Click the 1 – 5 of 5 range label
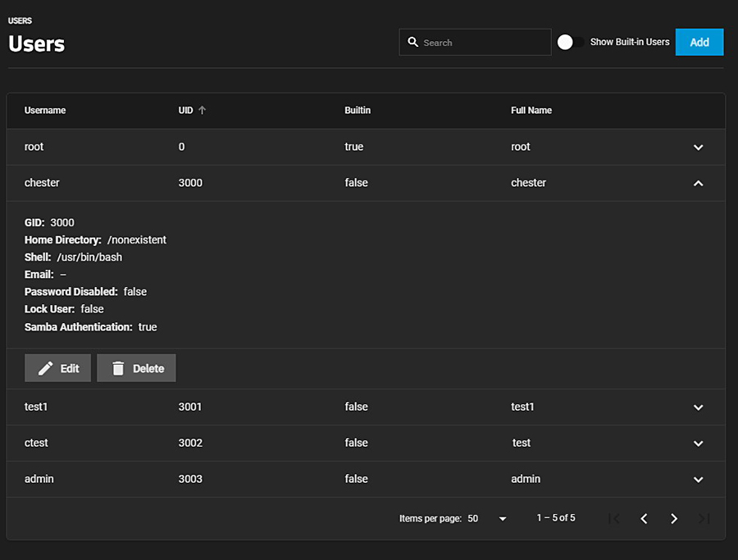This screenshot has height=560, width=738. click(556, 518)
